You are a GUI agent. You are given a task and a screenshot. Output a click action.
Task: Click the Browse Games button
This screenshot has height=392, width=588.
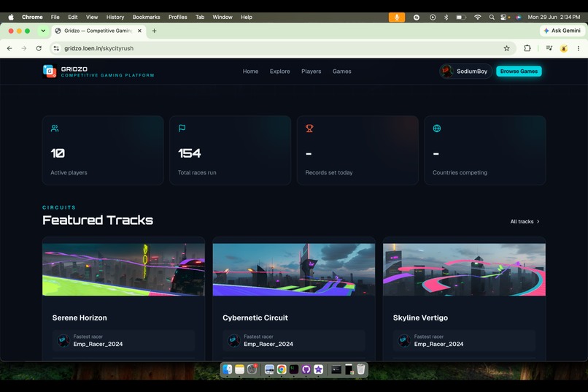tap(519, 72)
